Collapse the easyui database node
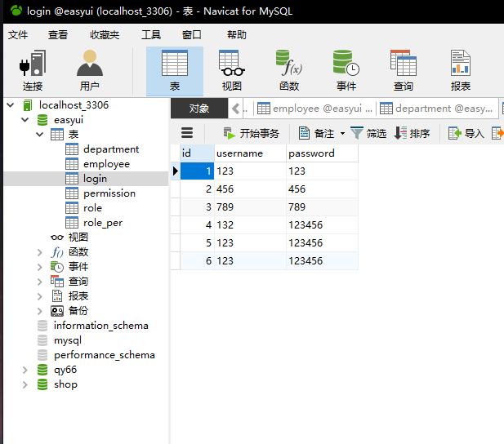504x444 pixels. (25, 120)
